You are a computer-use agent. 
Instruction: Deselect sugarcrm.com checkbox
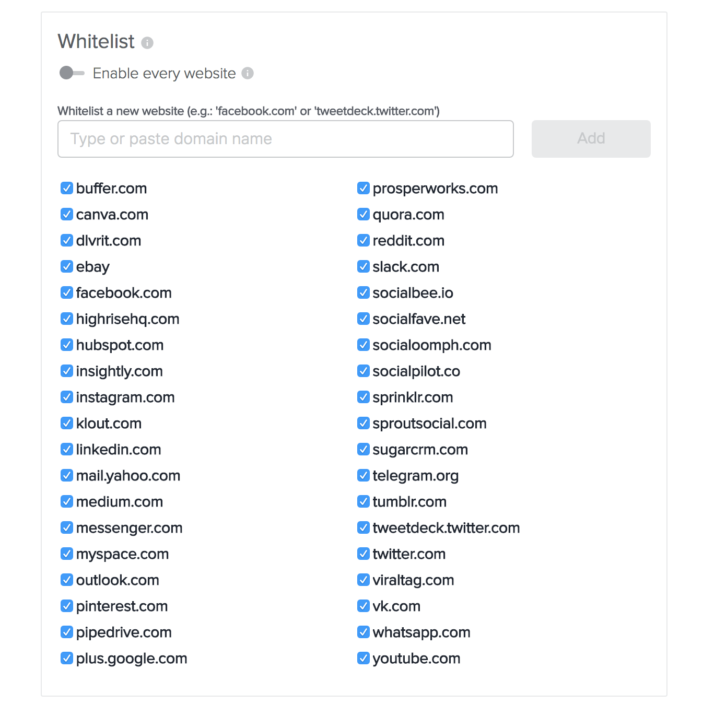364,449
